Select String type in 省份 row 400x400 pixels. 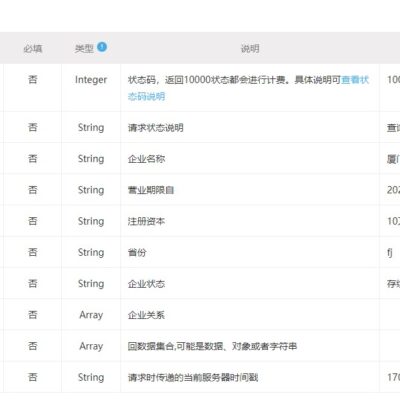click(x=91, y=253)
